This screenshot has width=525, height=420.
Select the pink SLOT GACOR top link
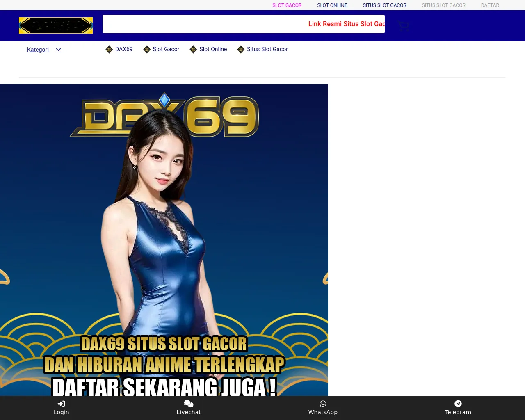[287, 5]
